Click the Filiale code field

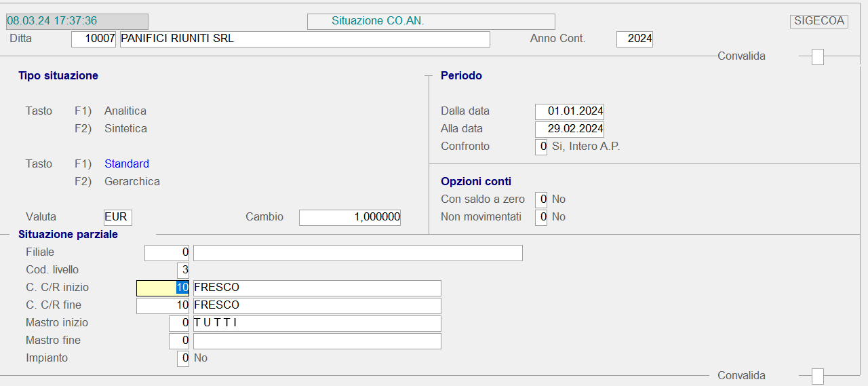click(167, 253)
